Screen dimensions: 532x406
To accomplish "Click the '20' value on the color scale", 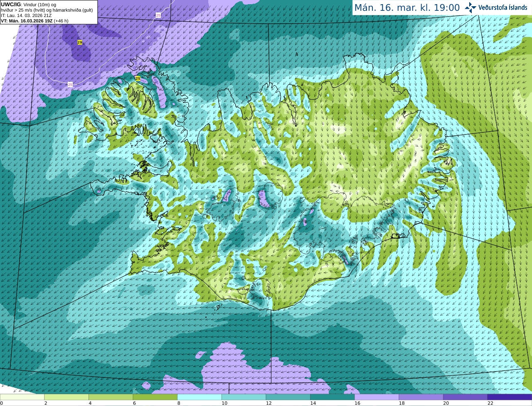I will (446, 403).
